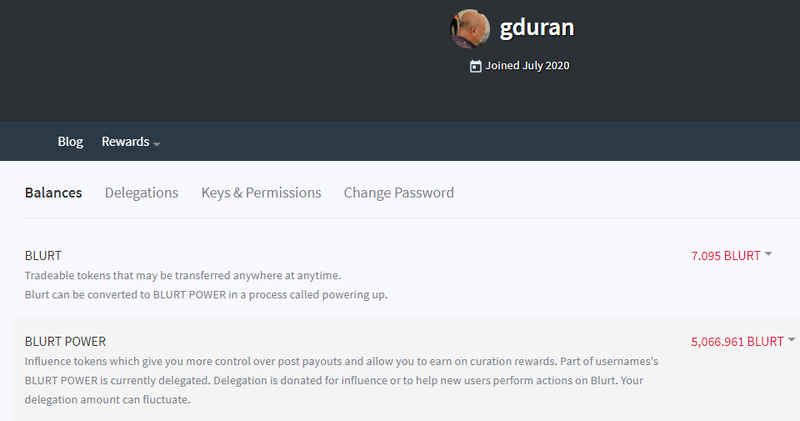Screen dimensions: 800x421
Task: Click the calendar icon beside Joined date
Action: (x=475, y=66)
